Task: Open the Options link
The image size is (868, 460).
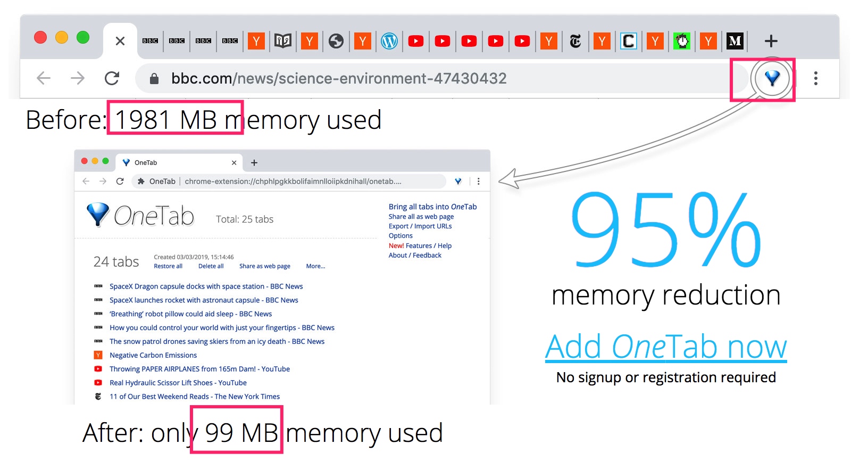Action: pos(400,236)
